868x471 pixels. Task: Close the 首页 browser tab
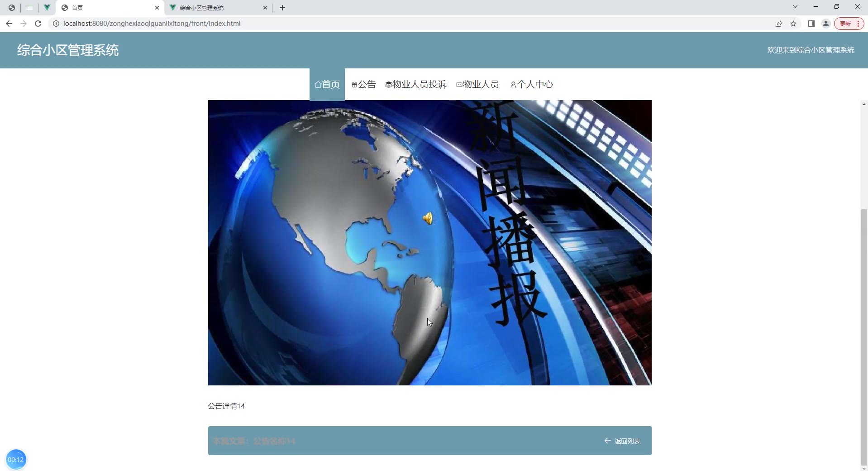157,8
